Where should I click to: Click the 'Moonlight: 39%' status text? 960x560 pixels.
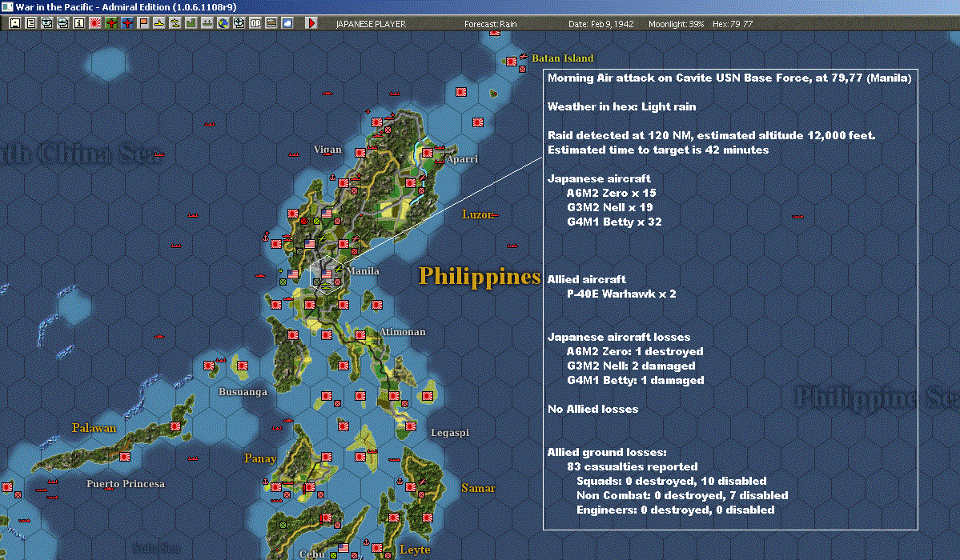click(676, 24)
